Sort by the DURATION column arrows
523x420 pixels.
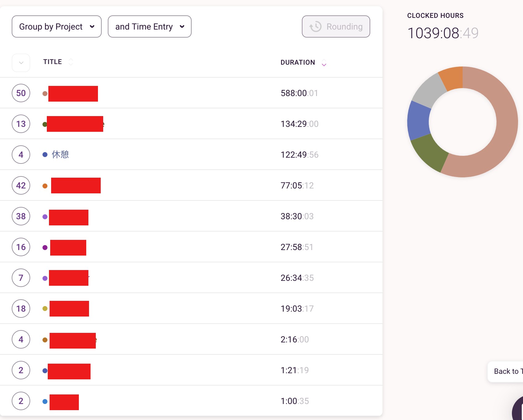click(x=324, y=63)
